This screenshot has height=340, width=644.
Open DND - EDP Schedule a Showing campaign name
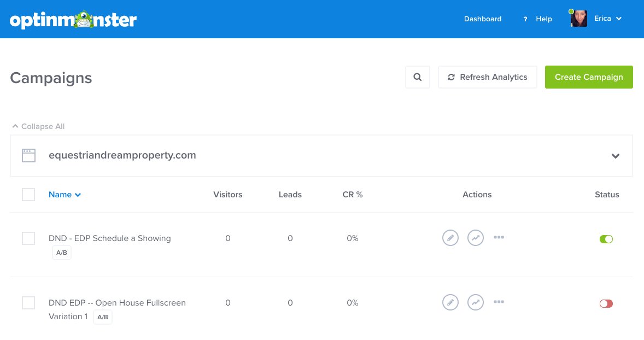[x=110, y=238]
